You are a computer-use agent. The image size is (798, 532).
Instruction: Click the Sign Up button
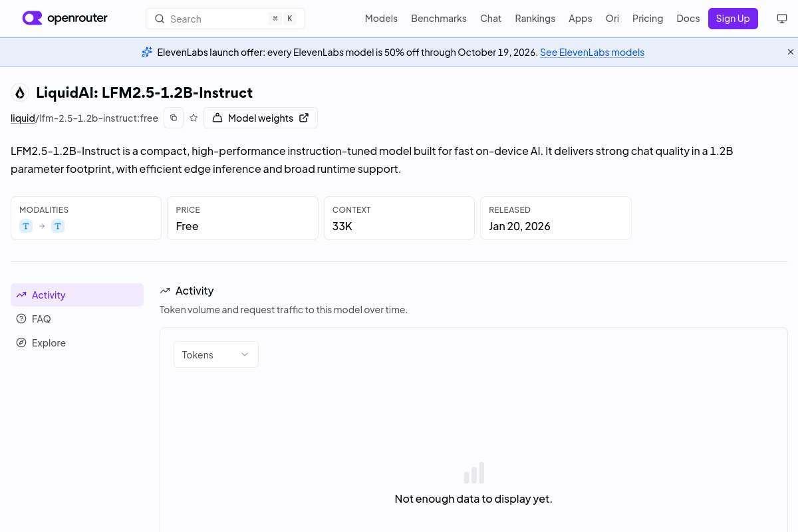(x=733, y=19)
